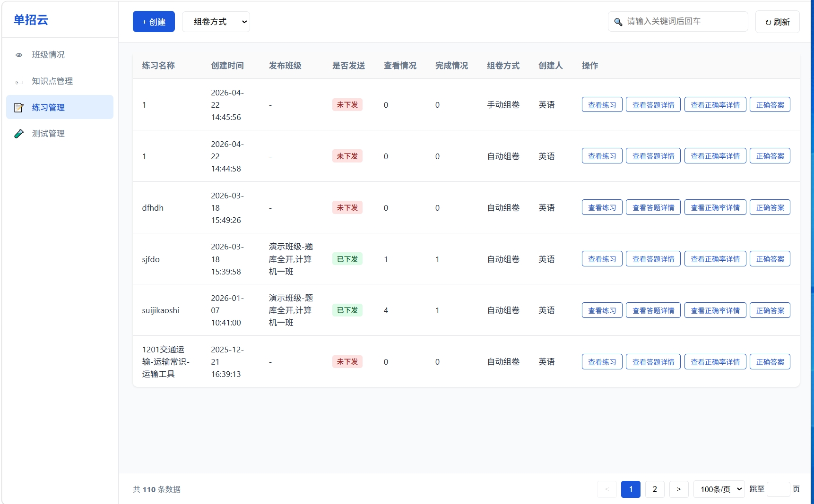Focus the keyword search input field
The height and width of the screenshot is (504, 814).
click(x=678, y=21)
